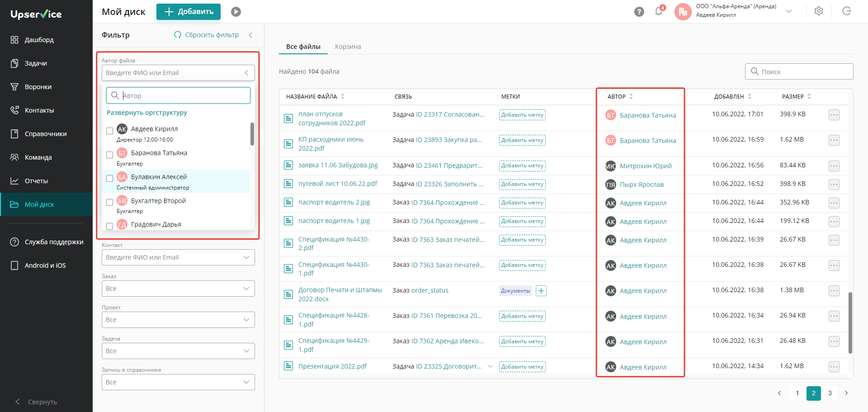Click the file icon for Договор Печати и Штампы 2022.docx

tap(288, 294)
